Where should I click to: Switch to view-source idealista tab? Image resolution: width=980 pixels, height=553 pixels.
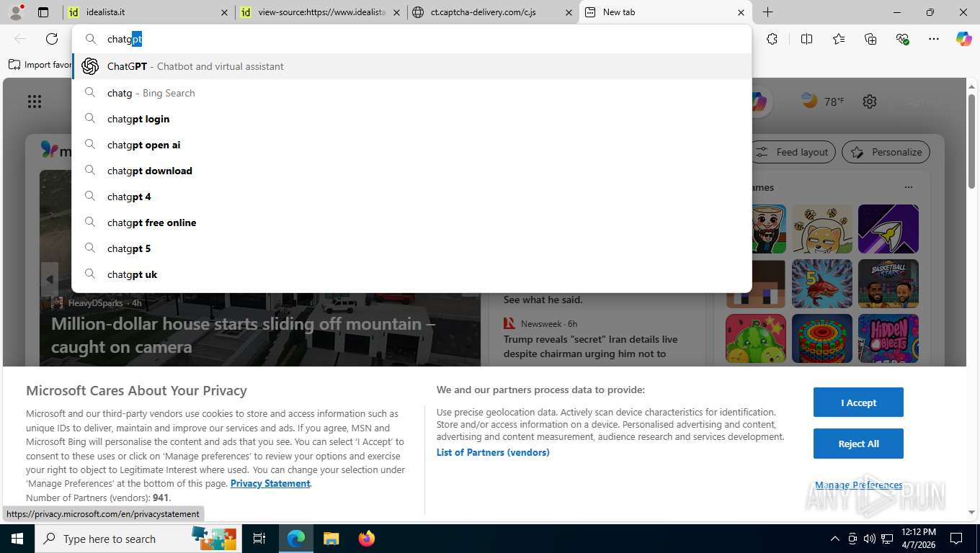(x=321, y=12)
